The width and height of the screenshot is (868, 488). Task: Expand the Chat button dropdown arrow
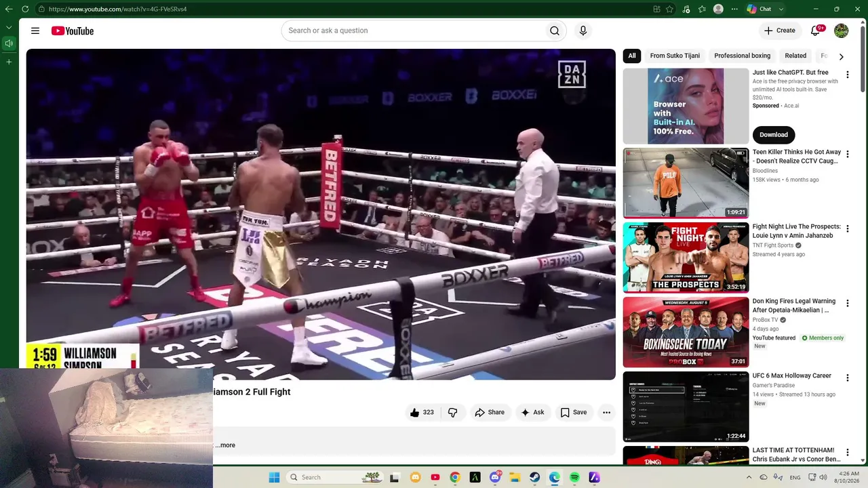[x=781, y=9]
